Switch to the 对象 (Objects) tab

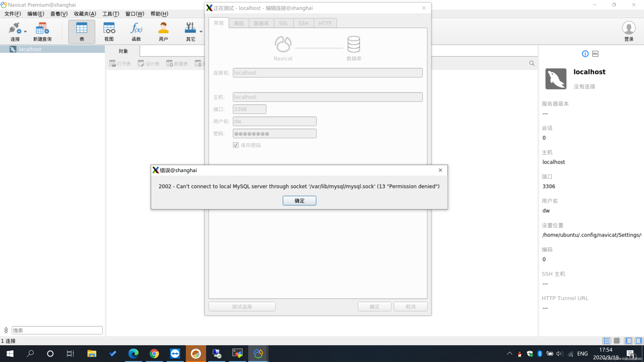123,51
